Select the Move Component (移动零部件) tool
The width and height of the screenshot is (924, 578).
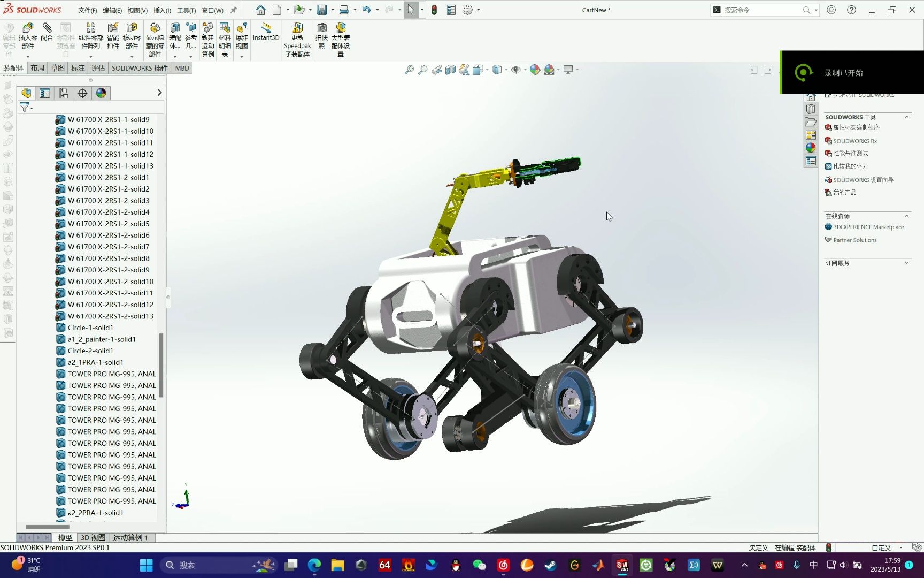pos(132,28)
